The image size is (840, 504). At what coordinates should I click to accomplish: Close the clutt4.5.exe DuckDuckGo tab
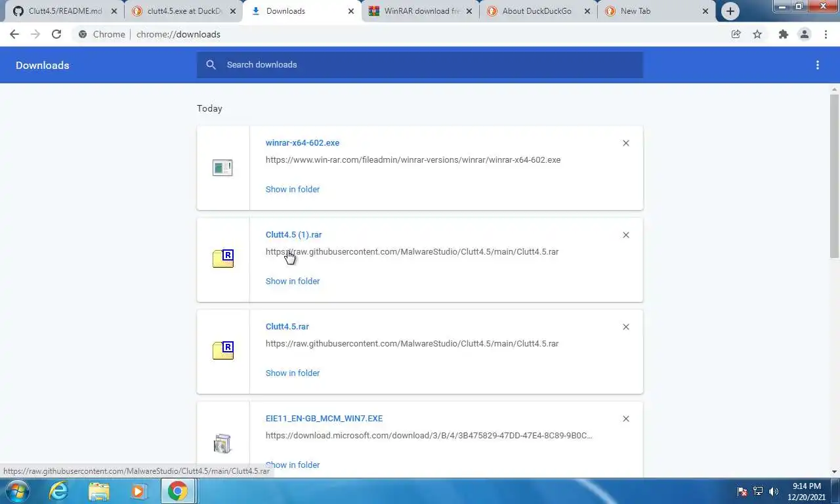232,11
